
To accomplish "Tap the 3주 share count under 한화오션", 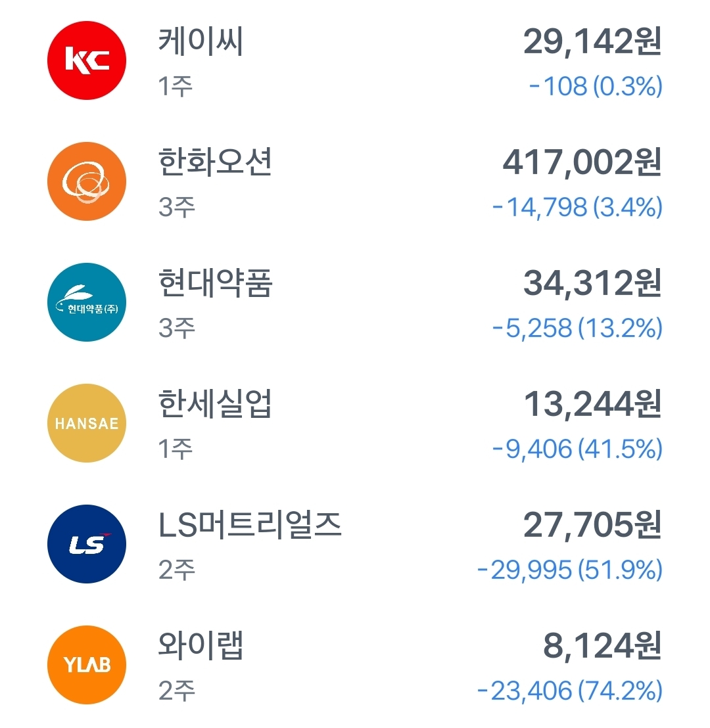I will (177, 207).
